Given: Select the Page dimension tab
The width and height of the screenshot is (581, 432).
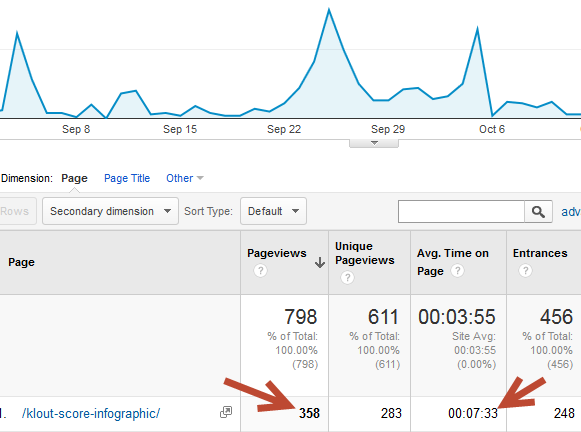Looking at the screenshot, I should coord(74,178).
